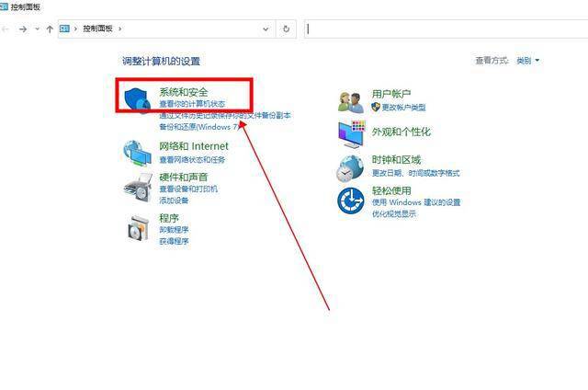Click the 控制面板 breadcrumb
The height and width of the screenshot is (390, 588).
[x=98, y=29]
